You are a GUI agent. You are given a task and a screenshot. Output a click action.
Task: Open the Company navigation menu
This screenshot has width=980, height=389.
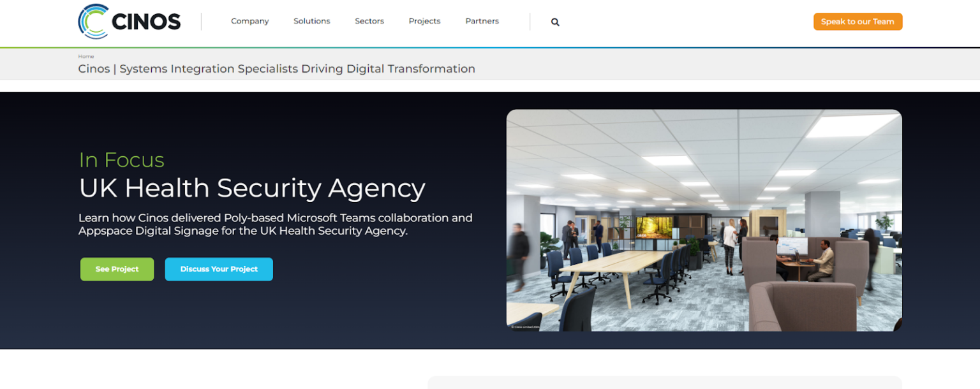pyautogui.click(x=249, y=21)
